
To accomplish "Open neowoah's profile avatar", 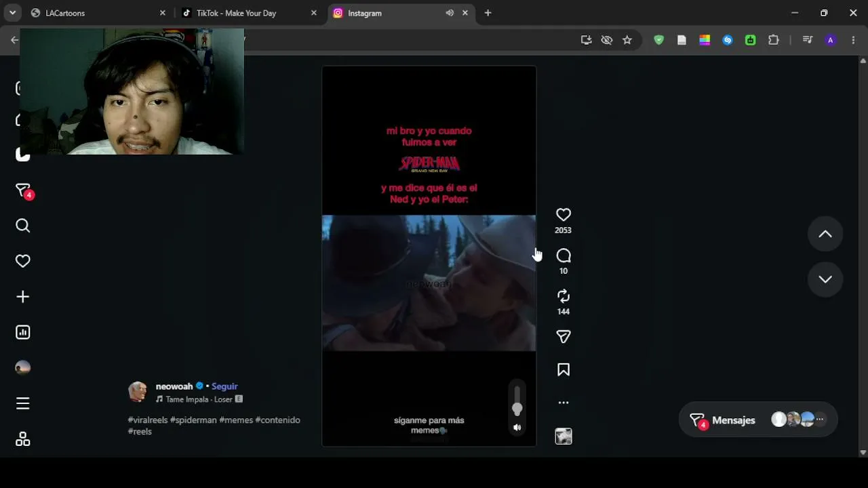I will point(138,392).
